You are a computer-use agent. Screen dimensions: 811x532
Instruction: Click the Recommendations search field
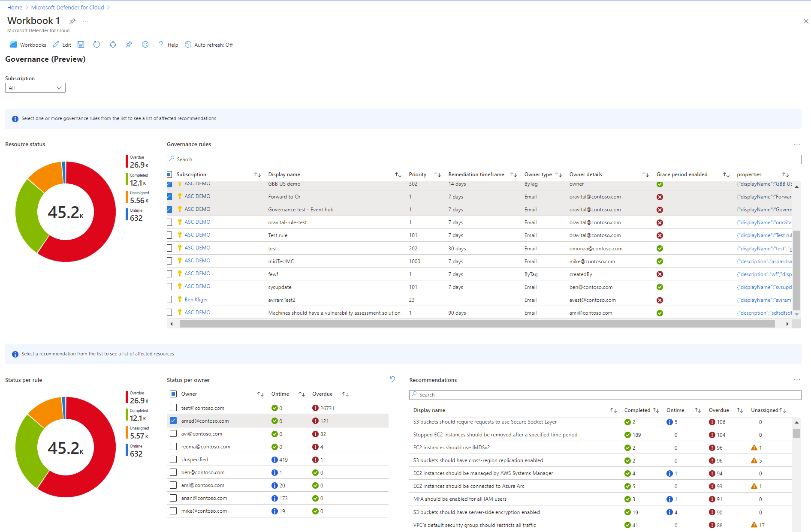(x=605, y=395)
